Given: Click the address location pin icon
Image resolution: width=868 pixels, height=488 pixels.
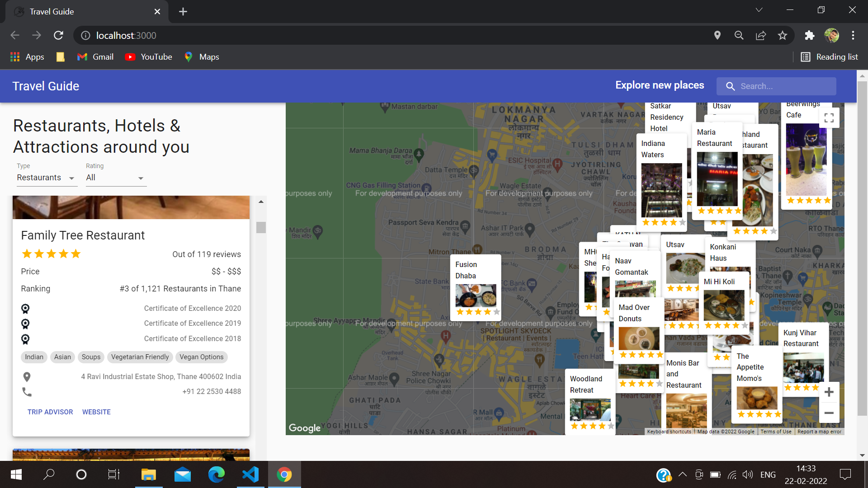Looking at the screenshot, I should pos(27,377).
